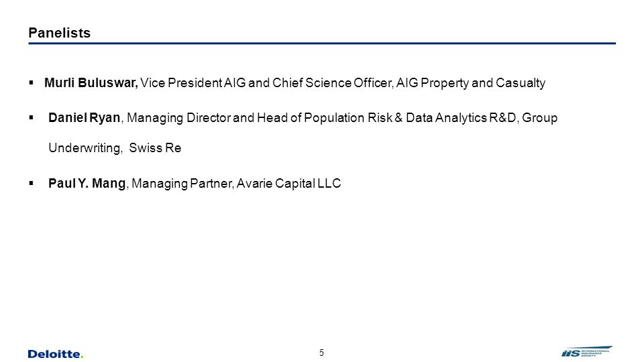Click 'AIG Property and Casualty' text
Screen dimensions: 644x362
pyautogui.click(x=471, y=83)
